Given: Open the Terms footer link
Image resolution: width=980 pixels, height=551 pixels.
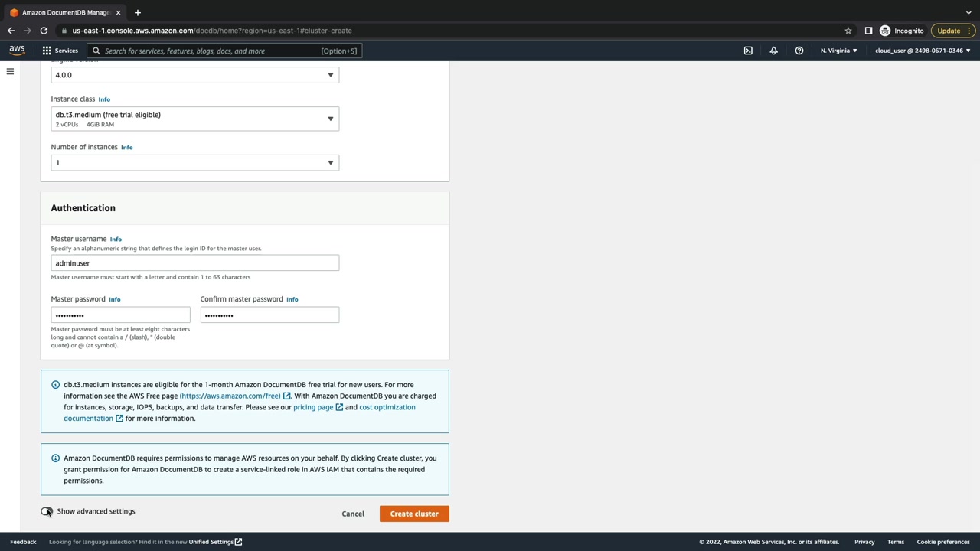Looking at the screenshot, I should [x=896, y=542].
